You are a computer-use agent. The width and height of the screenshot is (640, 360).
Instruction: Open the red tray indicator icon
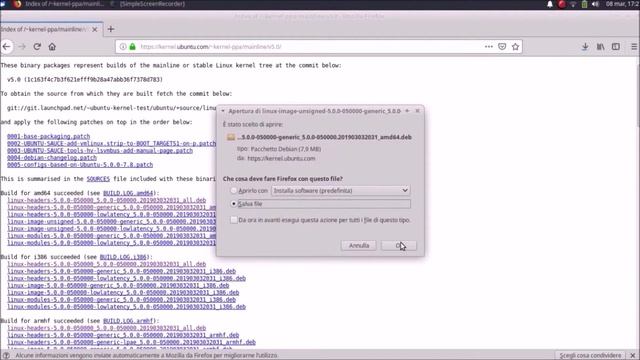click(562, 4)
